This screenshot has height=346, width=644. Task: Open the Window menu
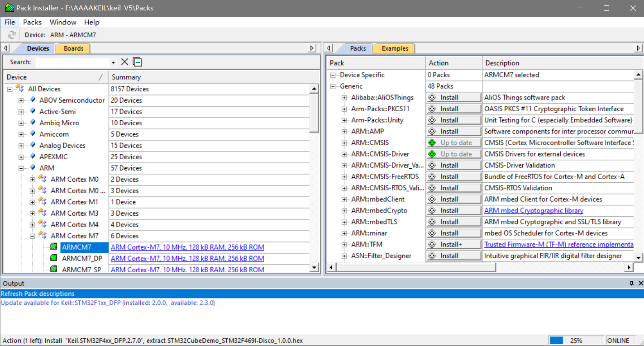pyautogui.click(x=63, y=22)
